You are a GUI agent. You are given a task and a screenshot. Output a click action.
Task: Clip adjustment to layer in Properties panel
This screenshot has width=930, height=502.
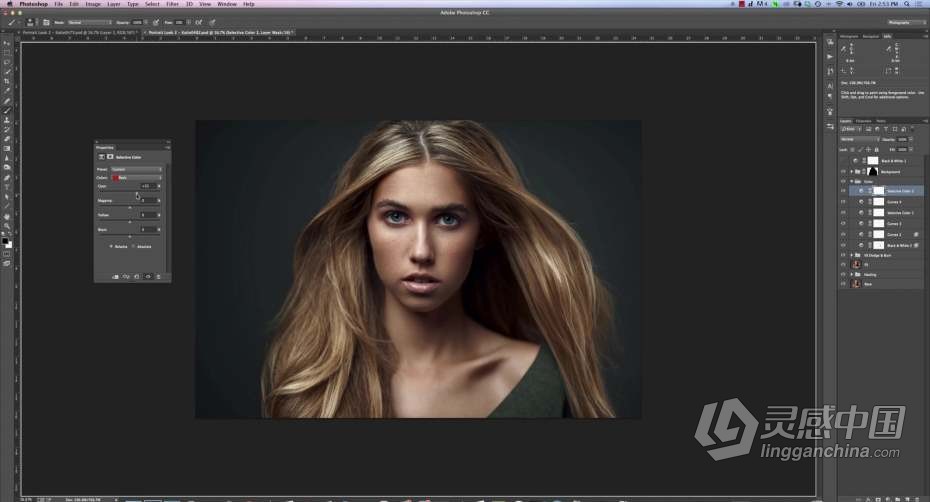[x=115, y=277]
